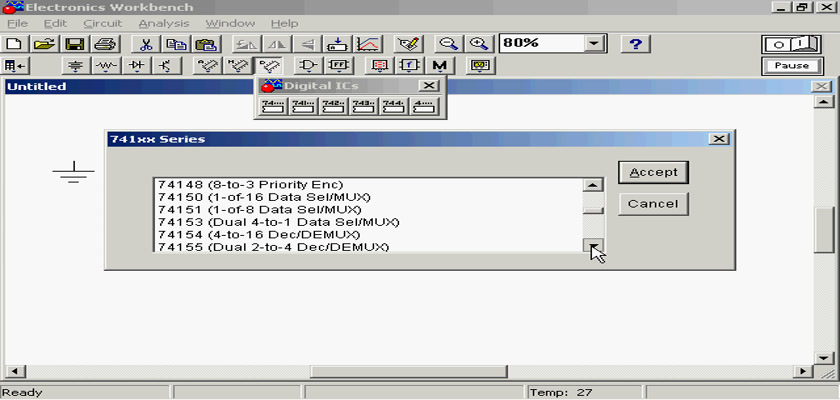Open the Analysis menu
The image size is (840, 400).
click(x=164, y=24)
